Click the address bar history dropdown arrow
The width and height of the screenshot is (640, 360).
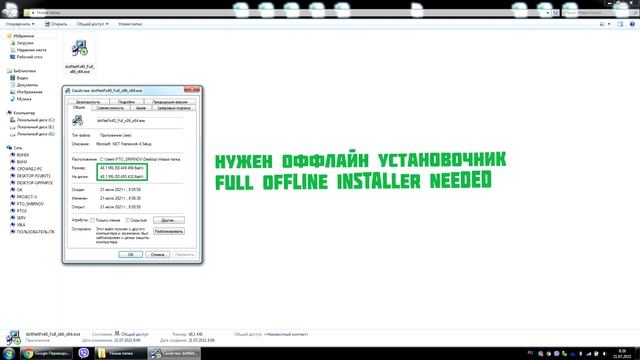(548, 13)
